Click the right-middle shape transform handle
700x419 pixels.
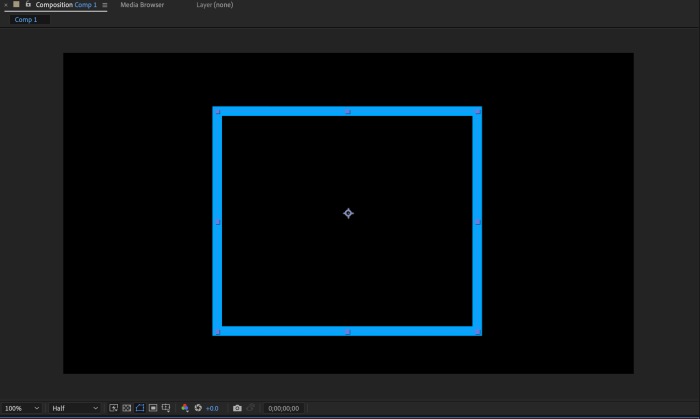tap(477, 222)
